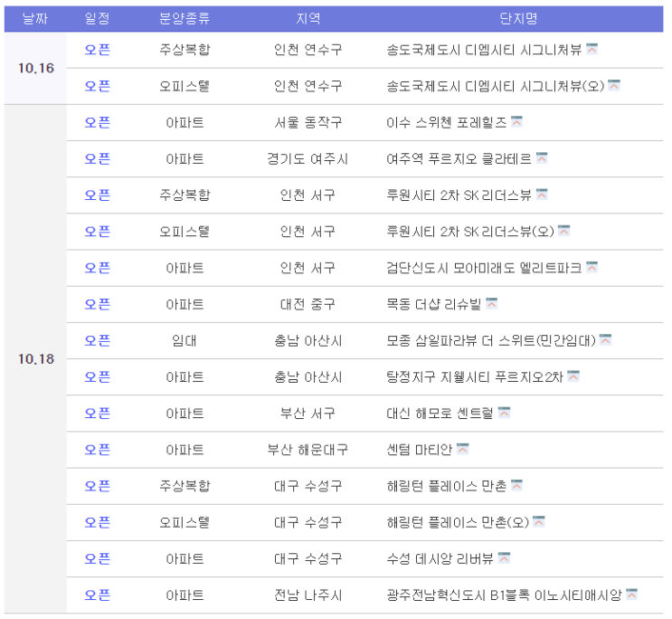Click the 일정 column header
The width and height of the screenshot is (672, 619).
click(x=98, y=18)
